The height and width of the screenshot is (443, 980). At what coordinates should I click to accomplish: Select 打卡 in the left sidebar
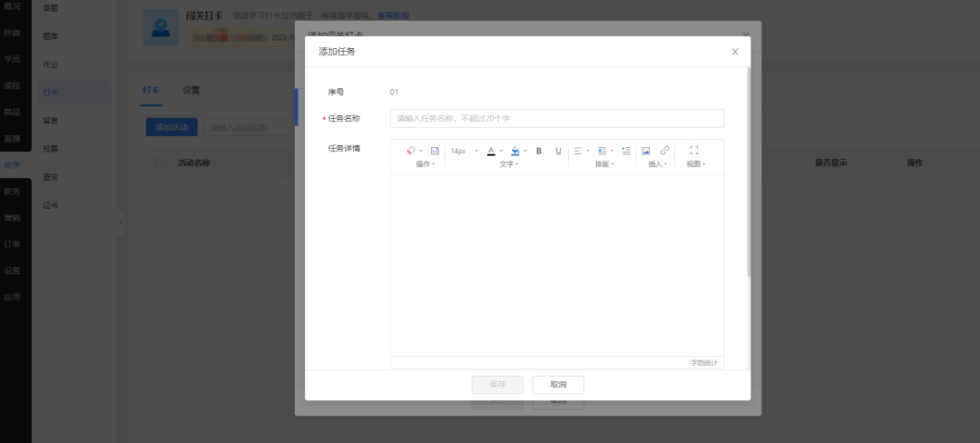coord(50,92)
